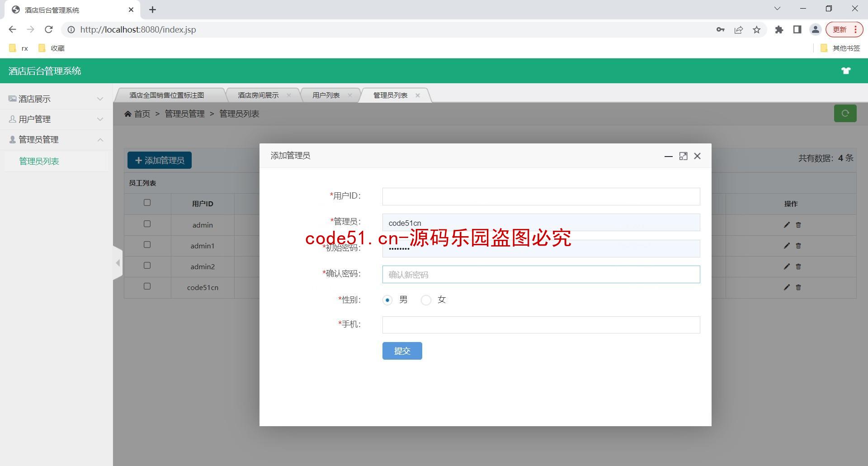Expand the 用户管理 sidebar menu
This screenshot has width=868, height=466.
(56, 119)
